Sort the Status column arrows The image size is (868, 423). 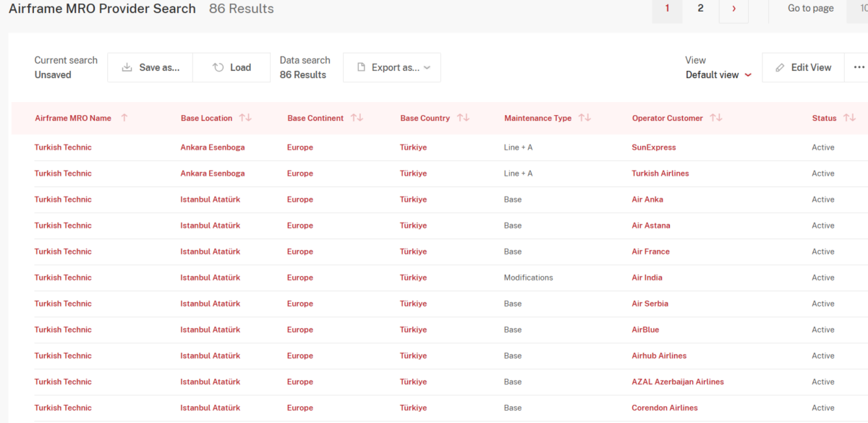(849, 118)
